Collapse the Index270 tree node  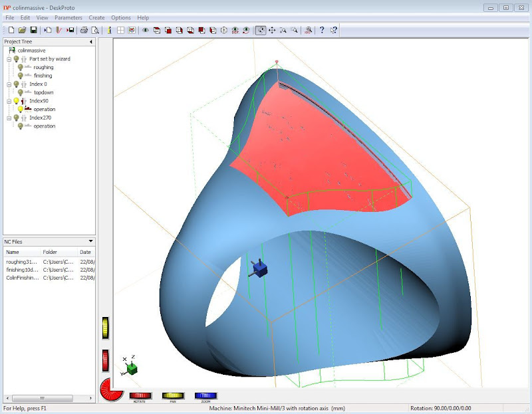(x=9, y=118)
